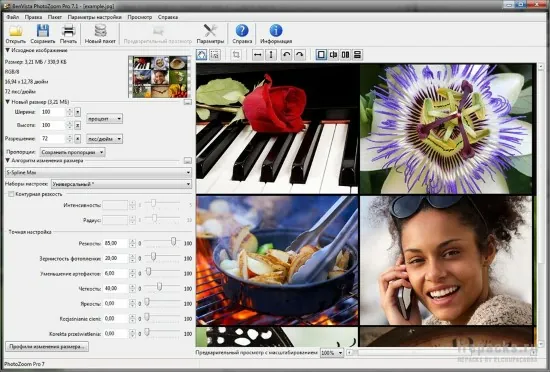Screen dimensions: 550x372
Task: Open the Правка menu
Action: click(33, 17)
